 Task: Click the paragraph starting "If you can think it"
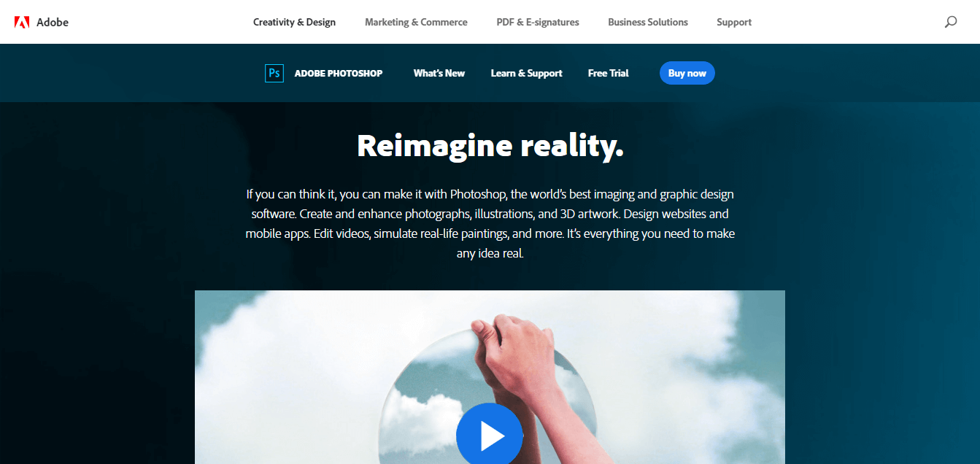490,224
